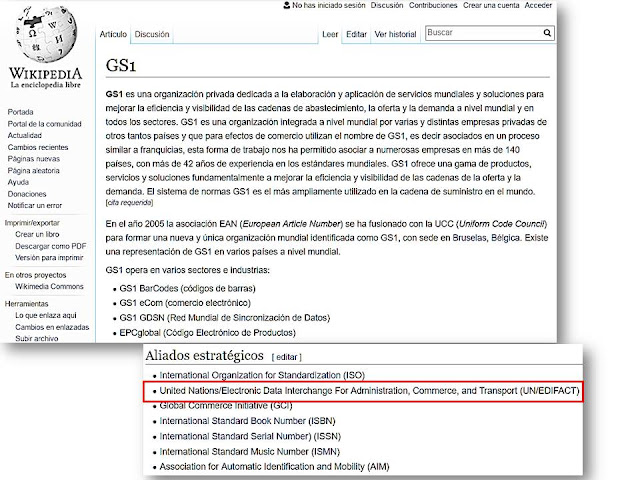Click Crear un libro
Viewport: 640px width, 480px height.
point(37,234)
